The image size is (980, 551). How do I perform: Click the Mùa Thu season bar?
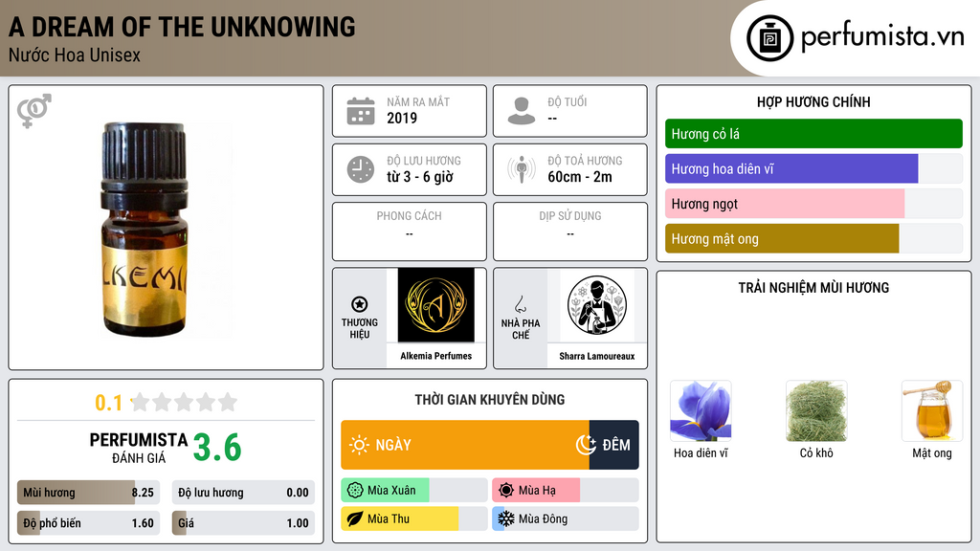pyautogui.click(x=414, y=518)
